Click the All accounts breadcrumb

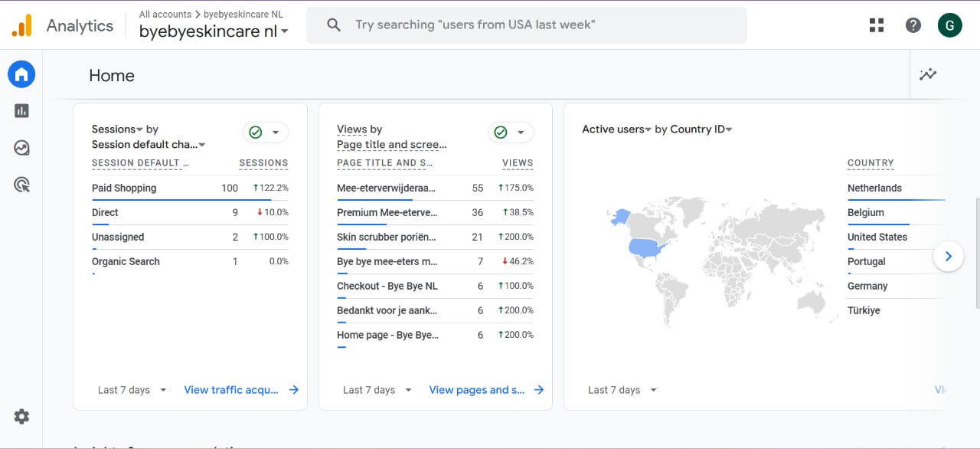click(x=165, y=15)
